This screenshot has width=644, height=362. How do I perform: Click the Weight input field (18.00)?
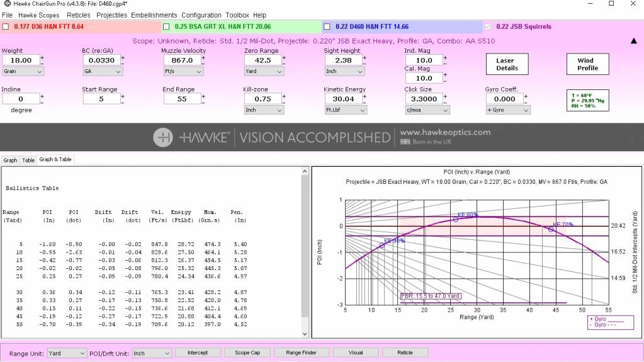21,60
